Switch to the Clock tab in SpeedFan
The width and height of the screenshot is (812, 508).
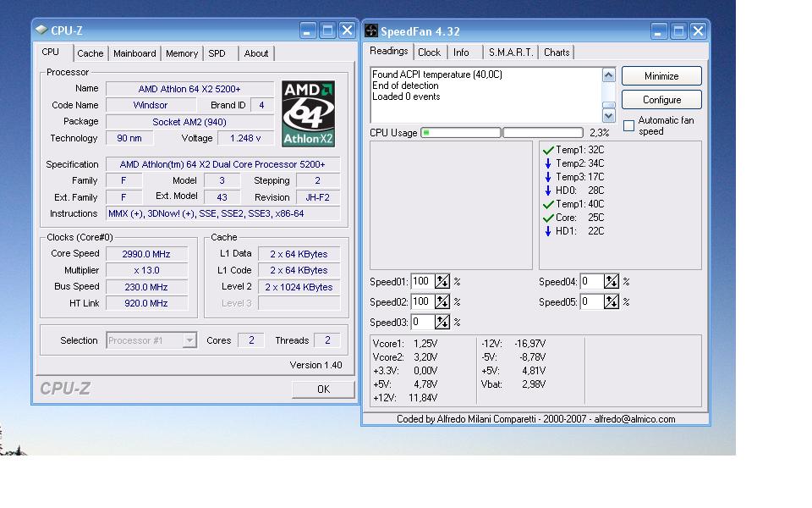click(x=430, y=52)
